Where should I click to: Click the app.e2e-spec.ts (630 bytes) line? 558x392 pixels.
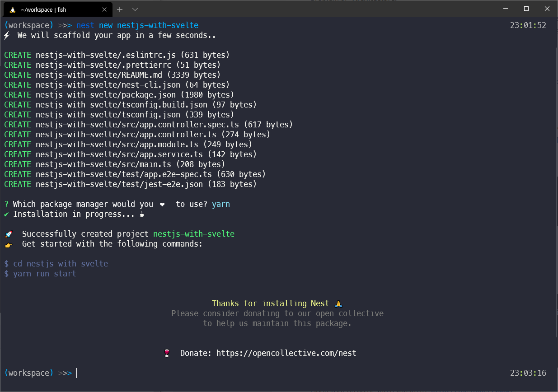tap(135, 174)
